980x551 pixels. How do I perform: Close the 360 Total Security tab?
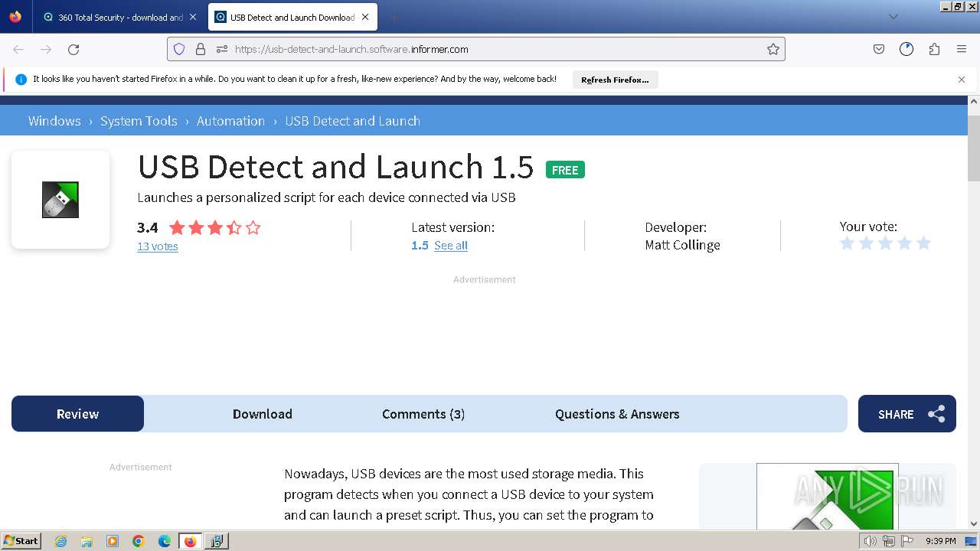pos(192,17)
